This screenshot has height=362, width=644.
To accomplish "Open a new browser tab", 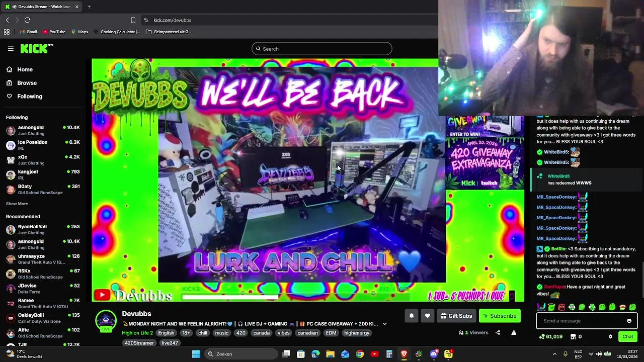I will 89,7.
